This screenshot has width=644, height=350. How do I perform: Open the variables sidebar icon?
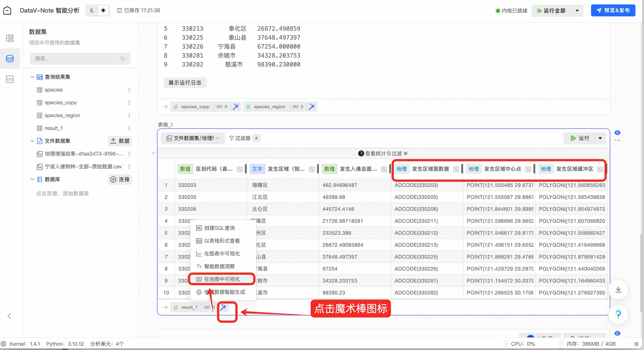10,79
